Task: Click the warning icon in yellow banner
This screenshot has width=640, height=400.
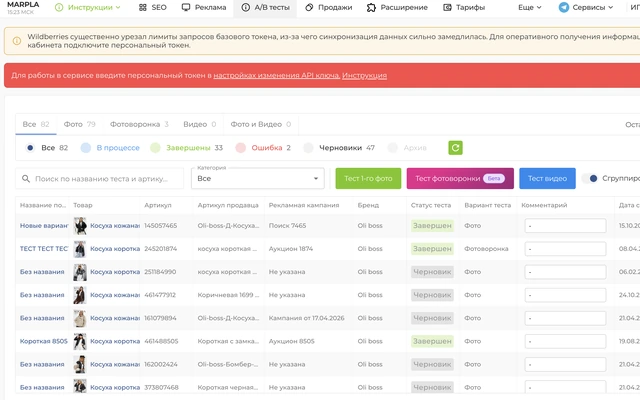Action: (x=17, y=41)
